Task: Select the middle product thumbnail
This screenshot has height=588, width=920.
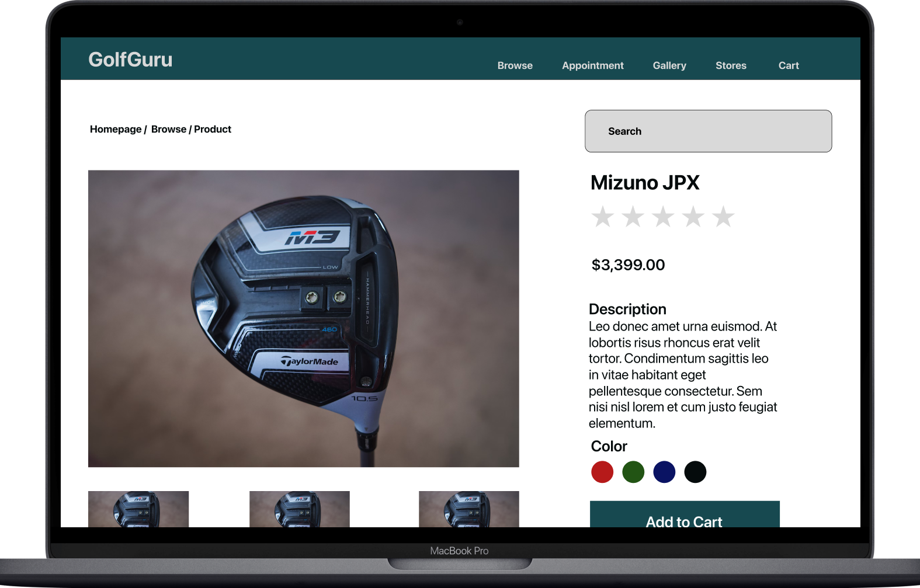Action: pyautogui.click(x=300, y=509)
